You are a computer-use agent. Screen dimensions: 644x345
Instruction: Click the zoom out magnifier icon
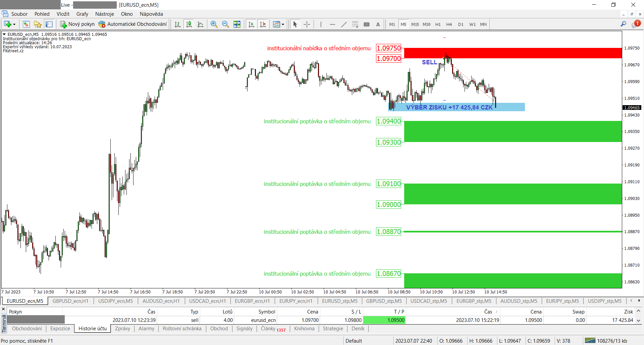click(225, 24)
